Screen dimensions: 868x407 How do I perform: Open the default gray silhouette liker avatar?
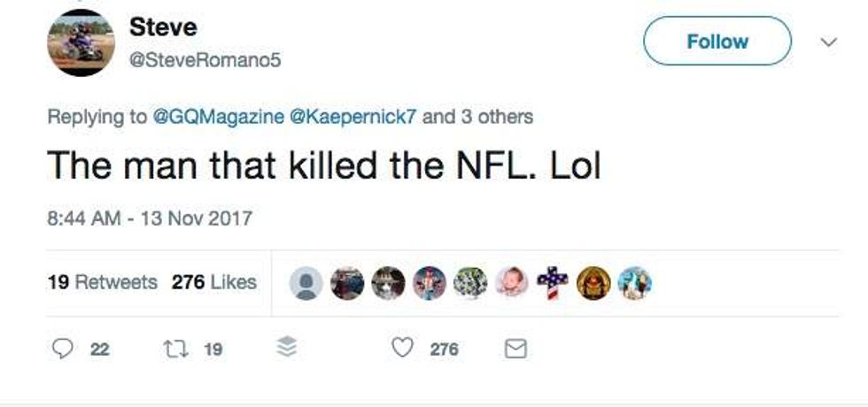click(x=306, y=283)
